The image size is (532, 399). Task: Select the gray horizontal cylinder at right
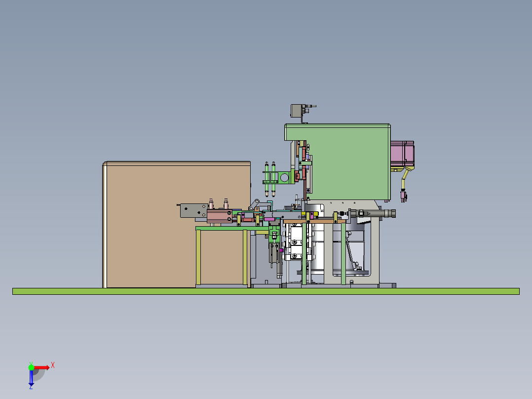click(x=372, y=214)
